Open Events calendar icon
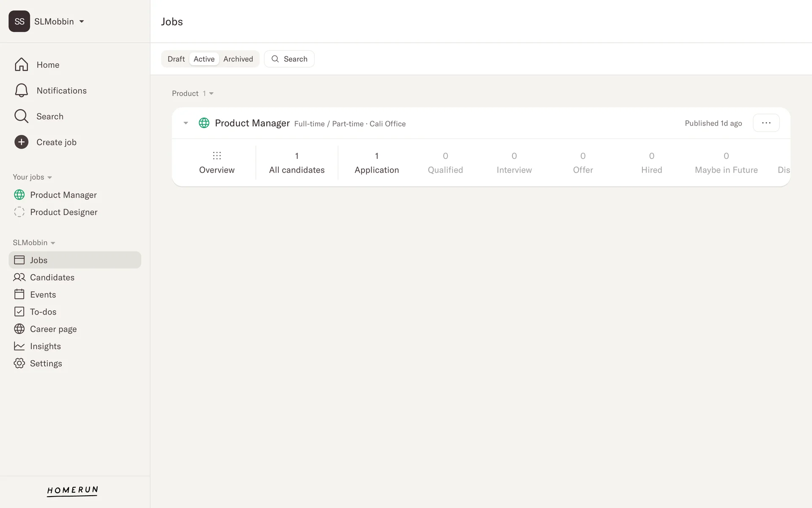Viewport: 812px width, 508px height. coord(19,295)
